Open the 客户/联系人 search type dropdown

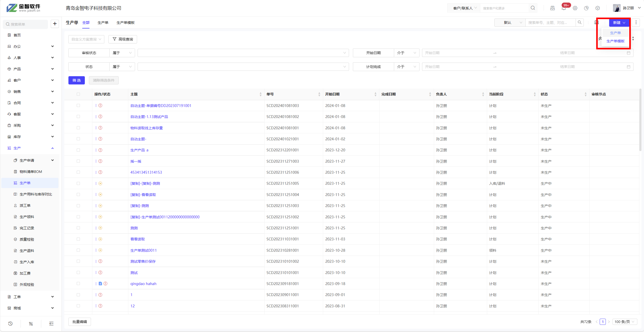click(464, 8)
